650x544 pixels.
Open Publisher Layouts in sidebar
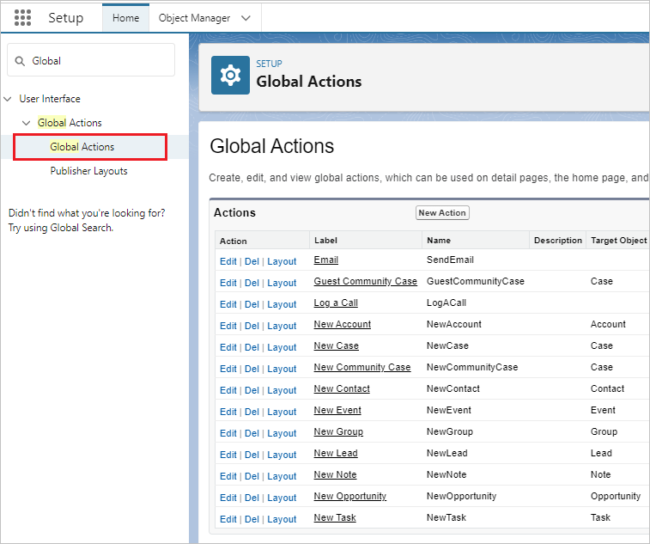[x=89, y=171]
